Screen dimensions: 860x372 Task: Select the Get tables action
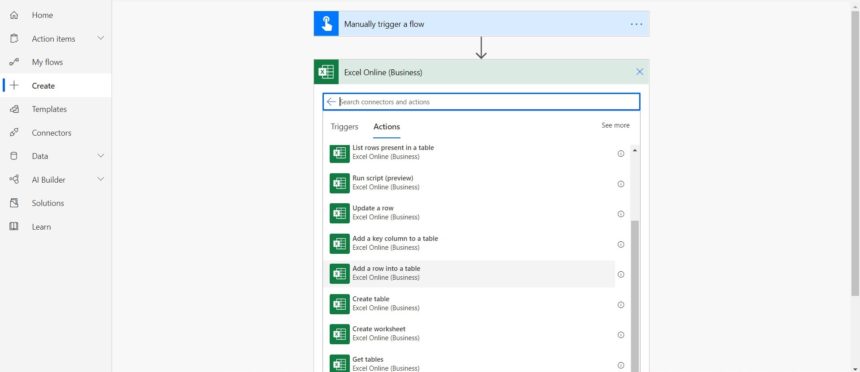469,364
